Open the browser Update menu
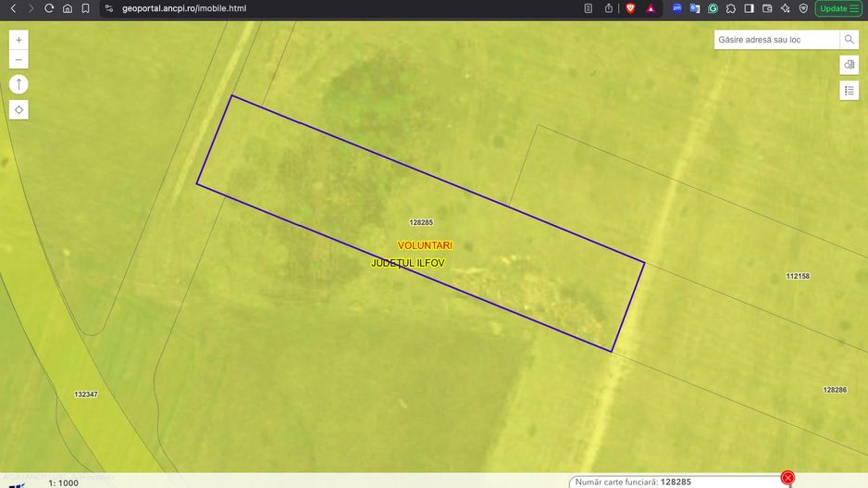The width and height of the screenshot is (868, 488). coord(838,8)
